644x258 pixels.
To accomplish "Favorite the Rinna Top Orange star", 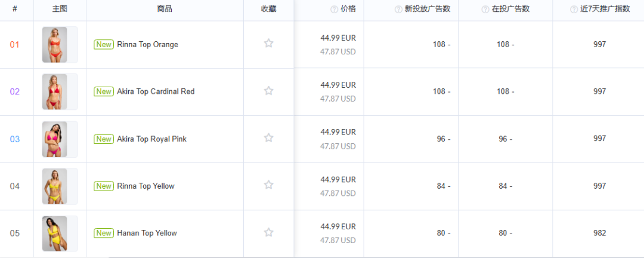I will point(268,44).
